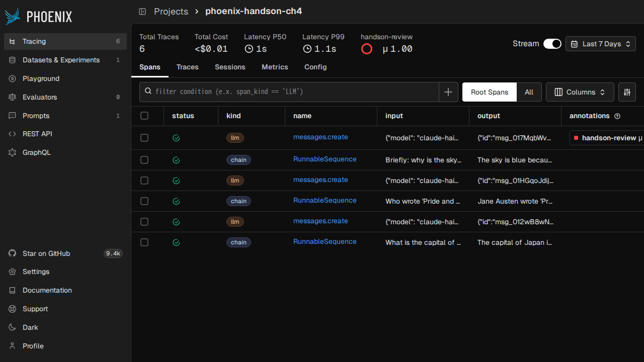Click the annotations help question mark icon
644x362 pixels.
[617, 116]
